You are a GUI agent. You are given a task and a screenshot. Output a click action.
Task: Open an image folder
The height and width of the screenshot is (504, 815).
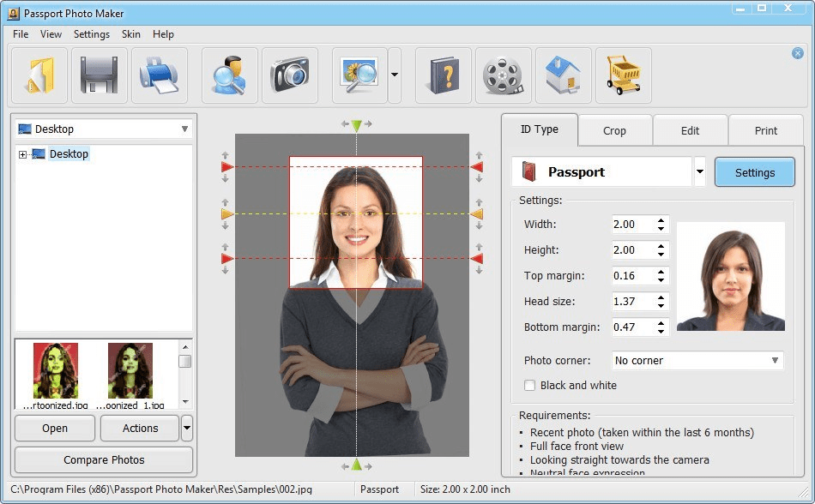[39, 75]
